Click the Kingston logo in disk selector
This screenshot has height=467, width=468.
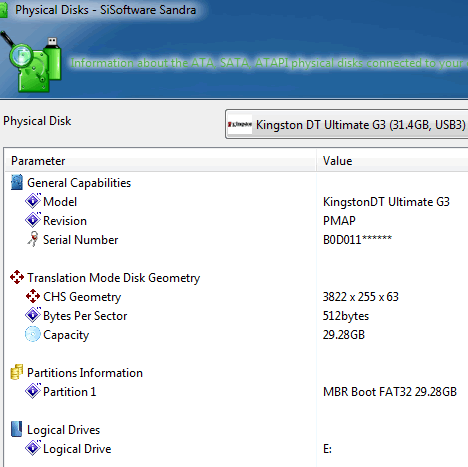[240, 124]
